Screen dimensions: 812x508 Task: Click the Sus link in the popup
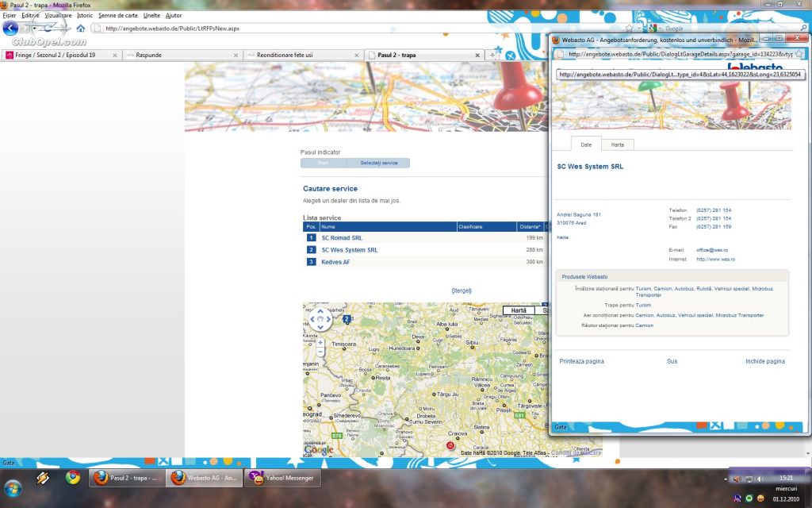pos(672,361)
